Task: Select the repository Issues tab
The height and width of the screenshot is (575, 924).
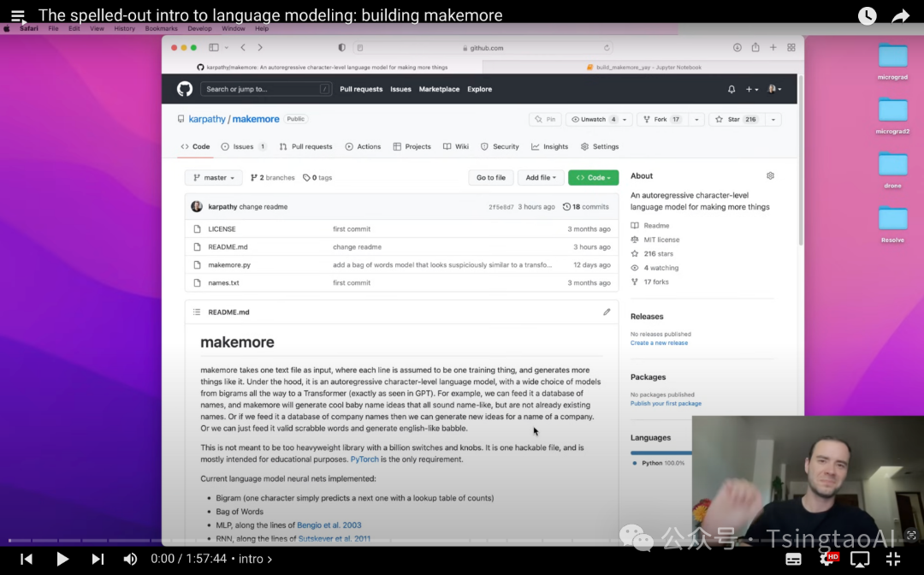Action: pos(243,146)
